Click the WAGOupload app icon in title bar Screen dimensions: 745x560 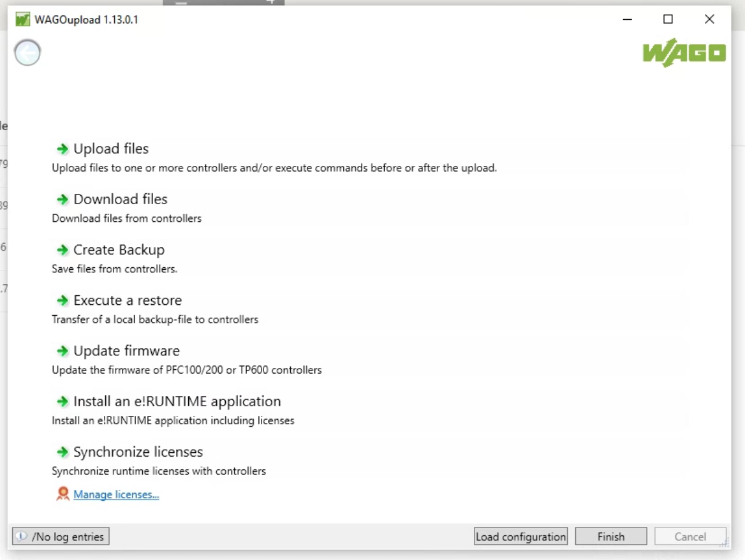tap(22, 20)
